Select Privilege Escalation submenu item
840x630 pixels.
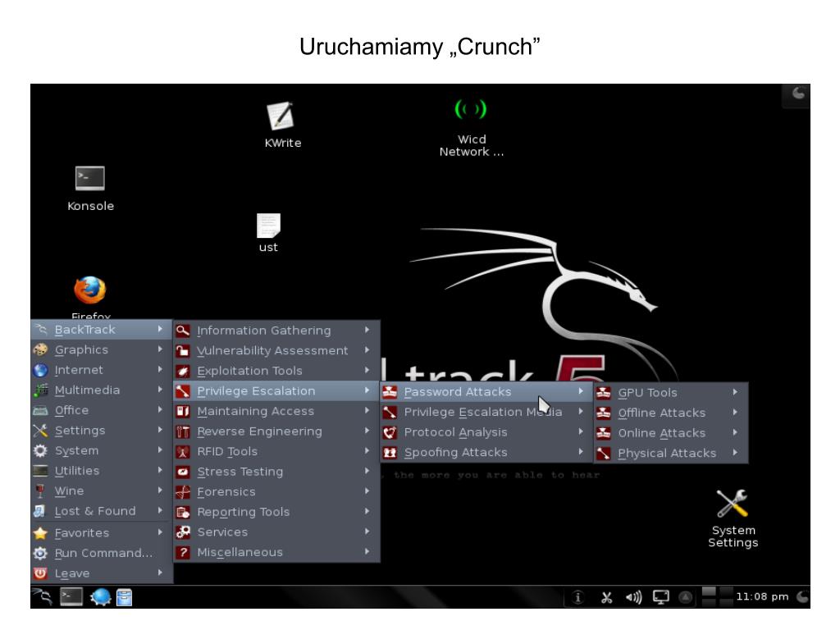click(x=276, y=391)
